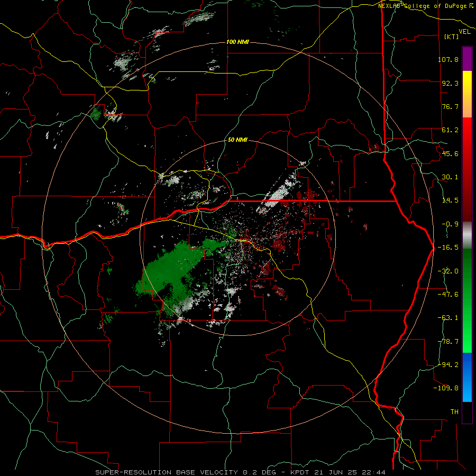The height and width of the screenshot is (476, 476).
Task: Click the -32.0 velocity scale value
Action: click(448, 271)
